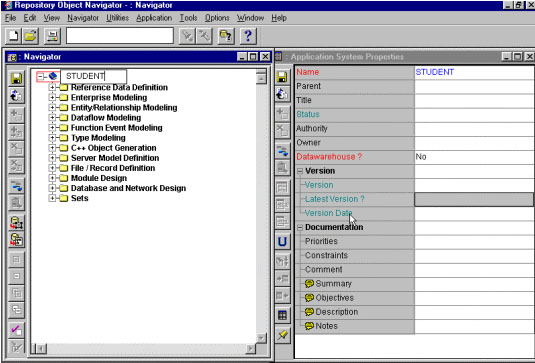
Task: Click the STUDENT name edit box in tree
Action: [93, 76]
